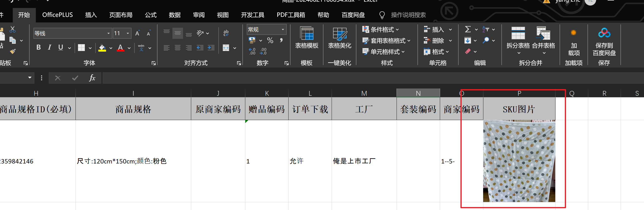
Task: Toggle italic formatting
Action: (x=50, y=47)
